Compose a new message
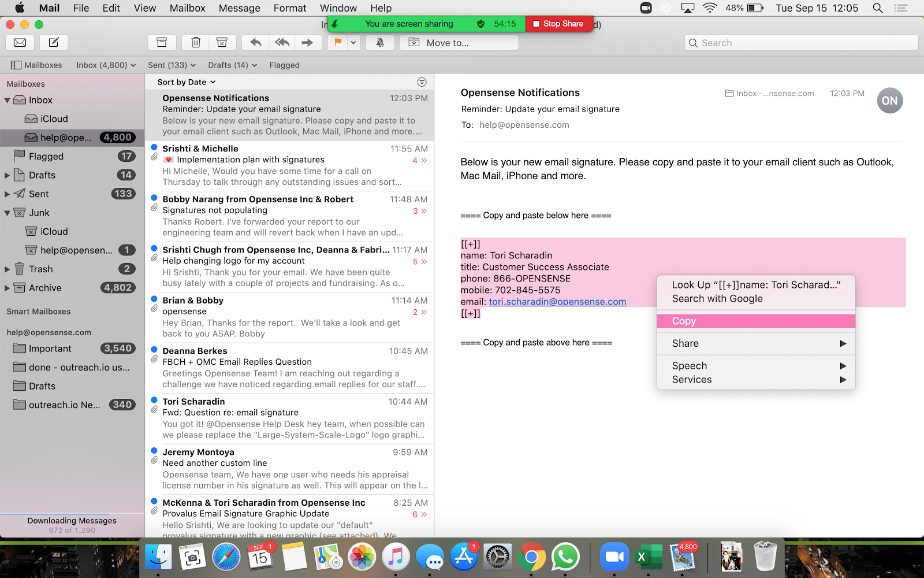924x578 pixels. (54, 43)
